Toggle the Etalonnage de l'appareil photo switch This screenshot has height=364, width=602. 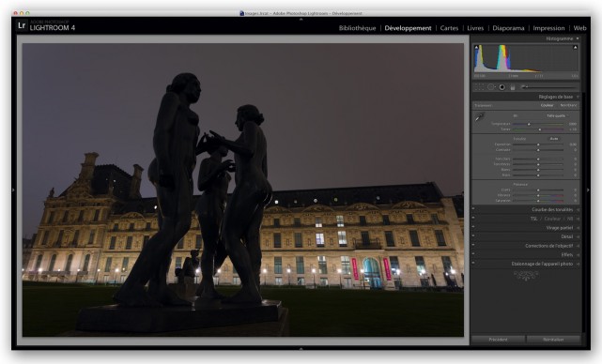[473, 264]
